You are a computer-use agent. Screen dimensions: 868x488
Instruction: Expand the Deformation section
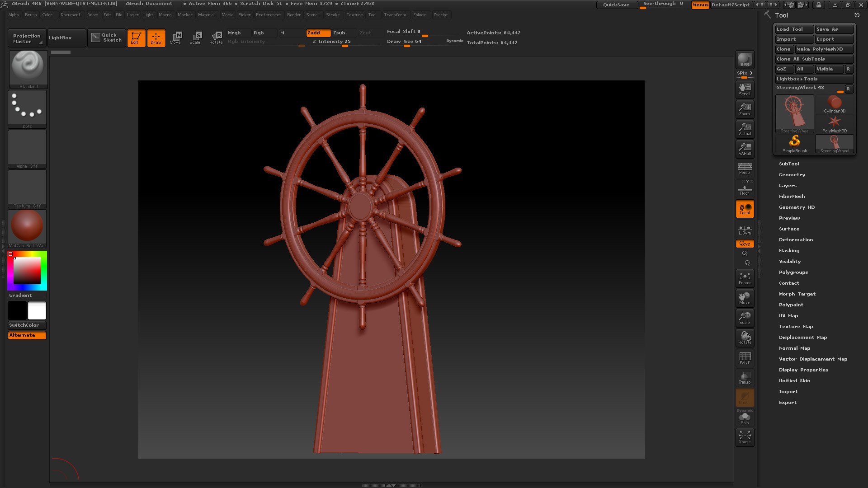[x=796, y=239]
